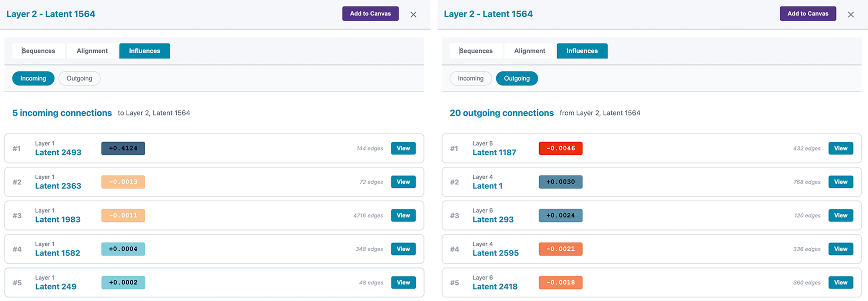Close the left Latent 1564 panel

click(x=413, y=14)
